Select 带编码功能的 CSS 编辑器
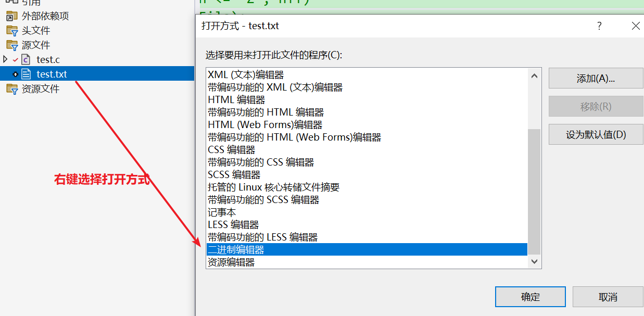Viewport: 644px width, 316px height. click(367, 162)
